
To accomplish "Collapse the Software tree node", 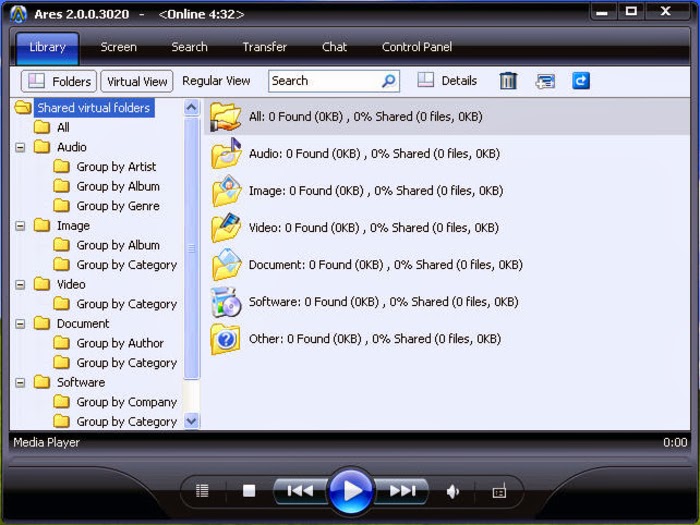I will coord(20,383).
